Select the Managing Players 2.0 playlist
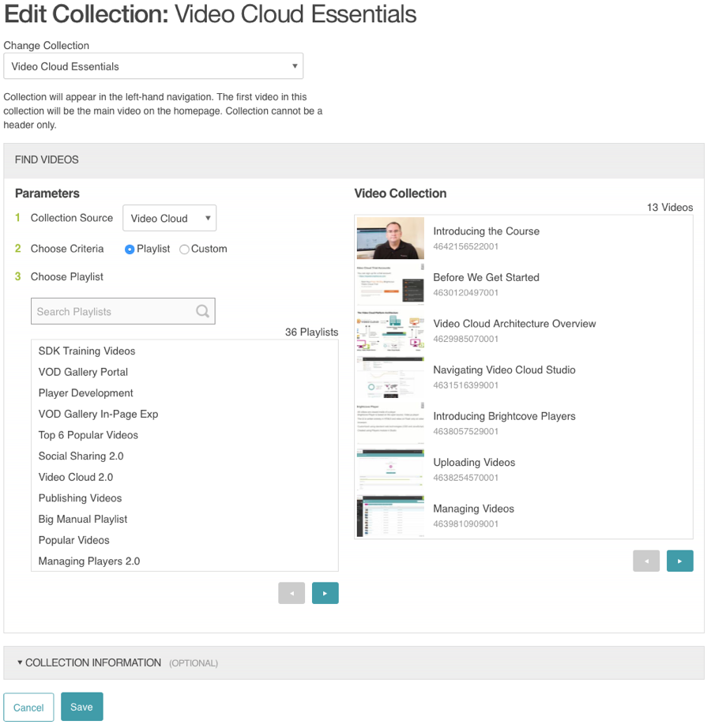The image size is (711, 728). point(89,561)
